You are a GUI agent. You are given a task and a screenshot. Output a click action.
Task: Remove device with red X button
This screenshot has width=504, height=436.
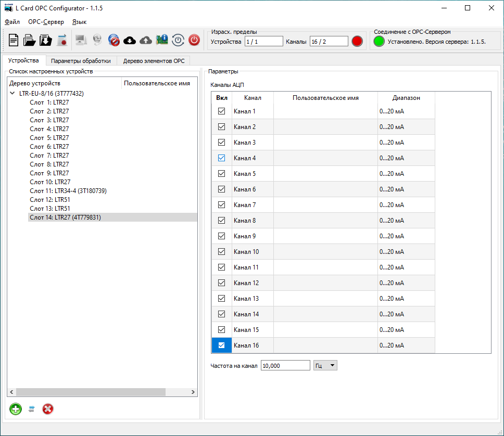48,409
